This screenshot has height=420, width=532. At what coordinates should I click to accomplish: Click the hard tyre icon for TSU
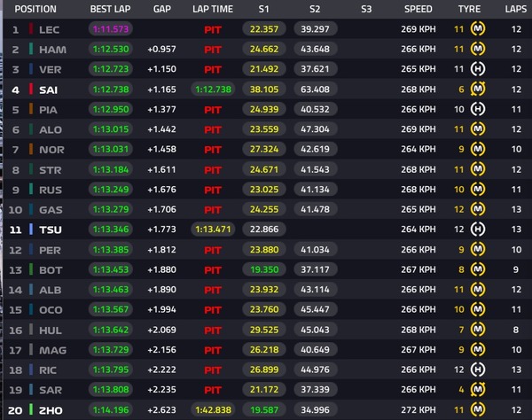478,229
